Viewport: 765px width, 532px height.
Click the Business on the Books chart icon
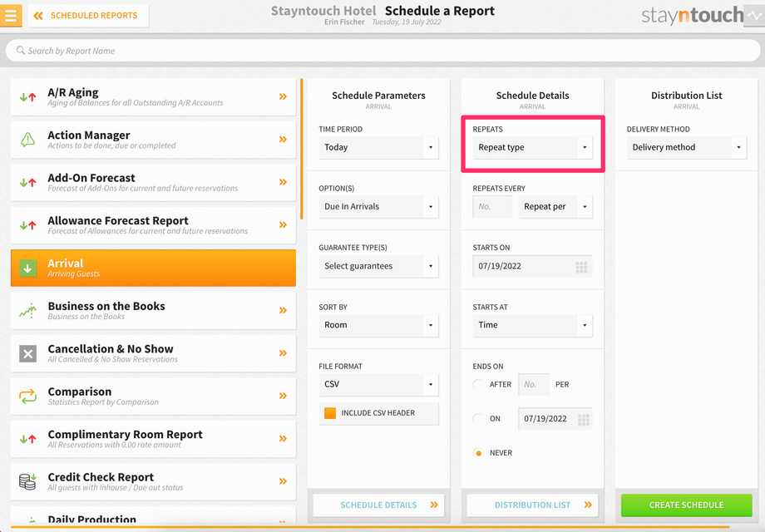click(27, 311)
